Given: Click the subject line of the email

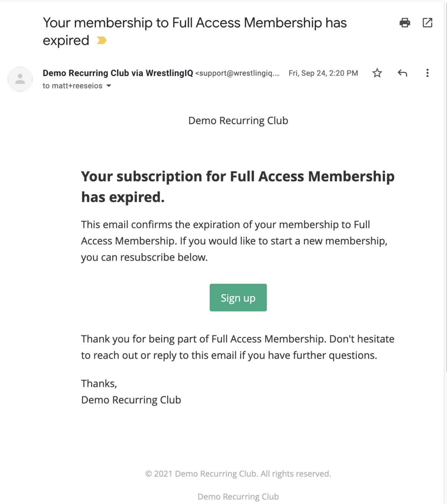Looking at the screenshot, I should click(195, 22).
